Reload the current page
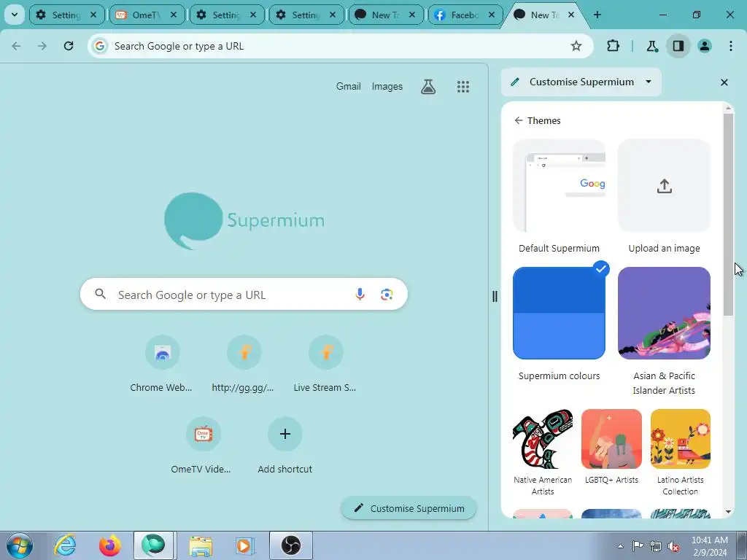Image resolution: width=747 pixels, height=560 pixels. pos(69,46)
